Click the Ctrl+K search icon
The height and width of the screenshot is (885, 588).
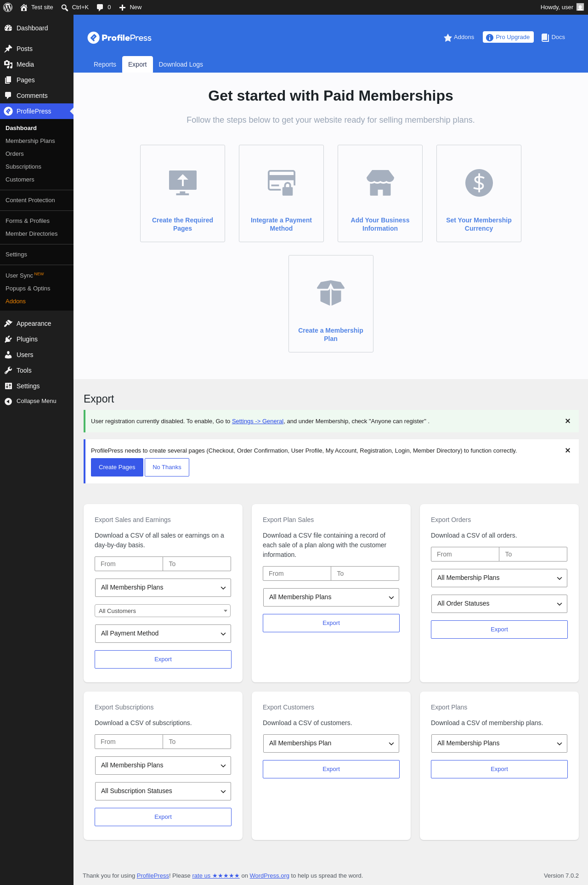(65, 7)
